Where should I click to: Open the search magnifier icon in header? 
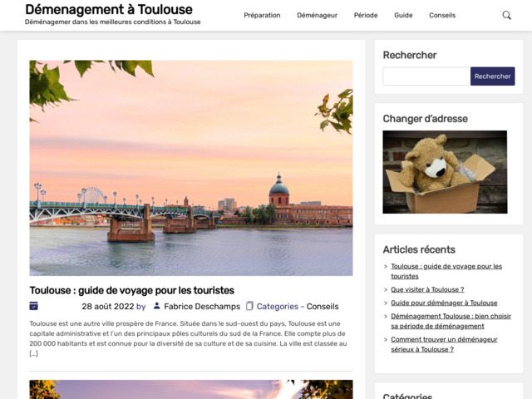[x=506, y=15]
